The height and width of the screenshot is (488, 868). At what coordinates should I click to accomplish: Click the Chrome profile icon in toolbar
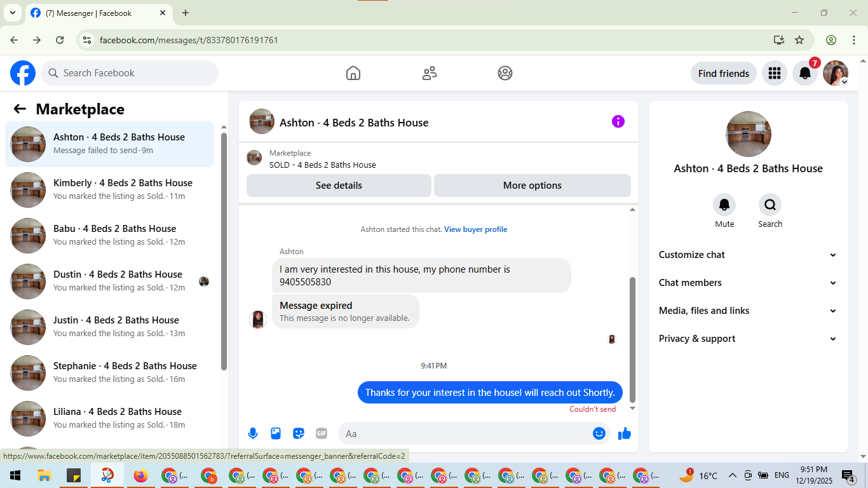point(831,40)
